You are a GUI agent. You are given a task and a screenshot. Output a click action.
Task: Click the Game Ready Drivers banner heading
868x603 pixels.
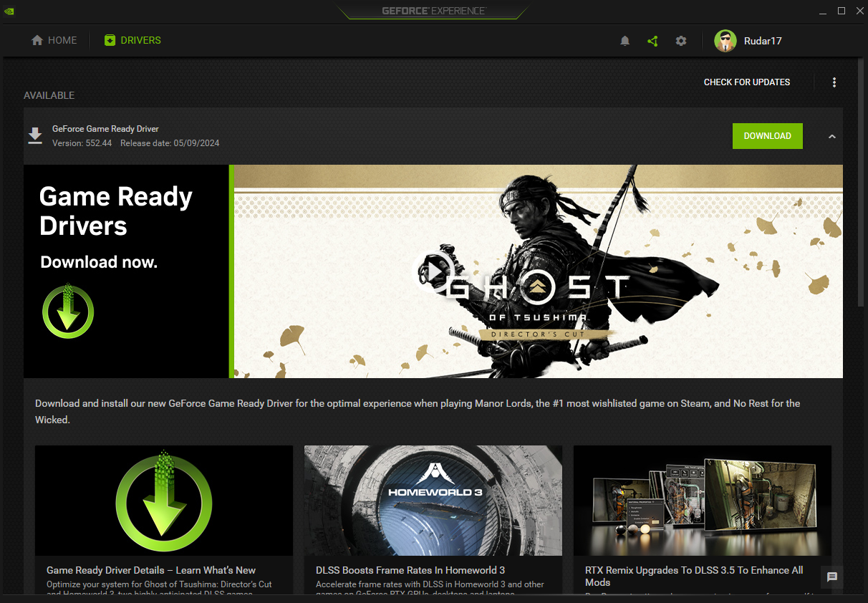pyautogui.click(x=116, y=211)
